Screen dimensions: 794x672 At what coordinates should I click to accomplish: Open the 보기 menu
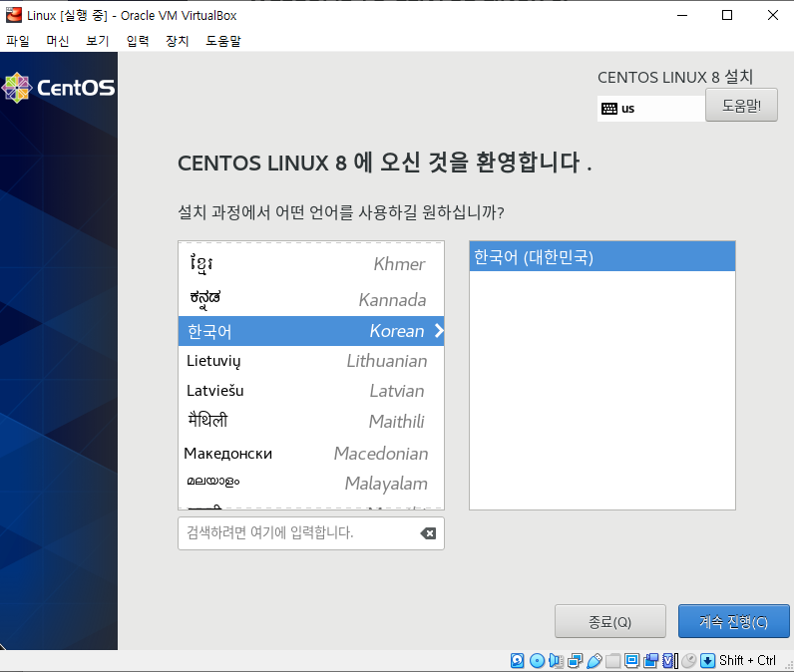[97, 41]
